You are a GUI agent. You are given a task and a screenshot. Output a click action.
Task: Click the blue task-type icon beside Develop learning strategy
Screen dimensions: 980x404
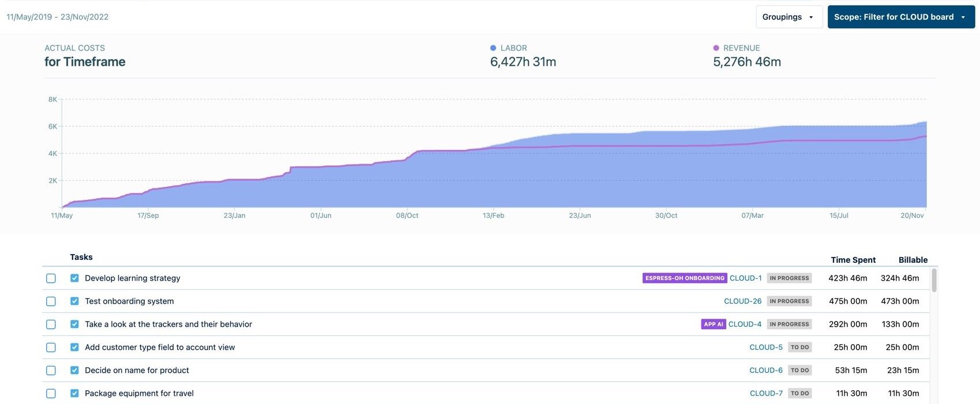[x=74, y=278]
